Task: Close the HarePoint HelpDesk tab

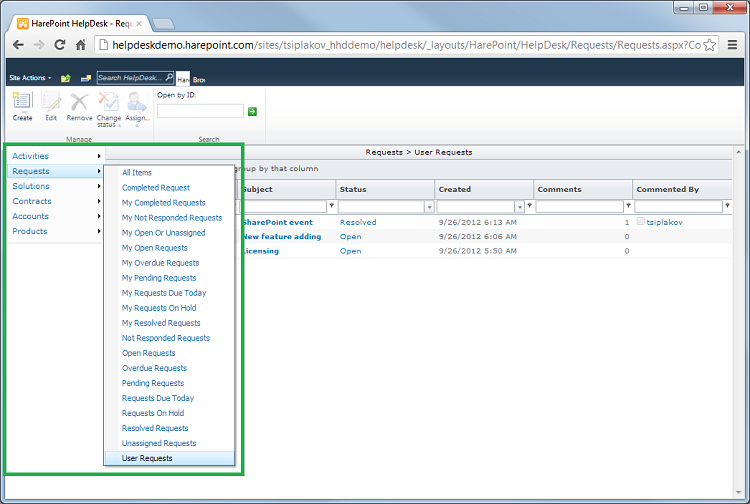Action: pyautogui.click(x=139, y=23)
